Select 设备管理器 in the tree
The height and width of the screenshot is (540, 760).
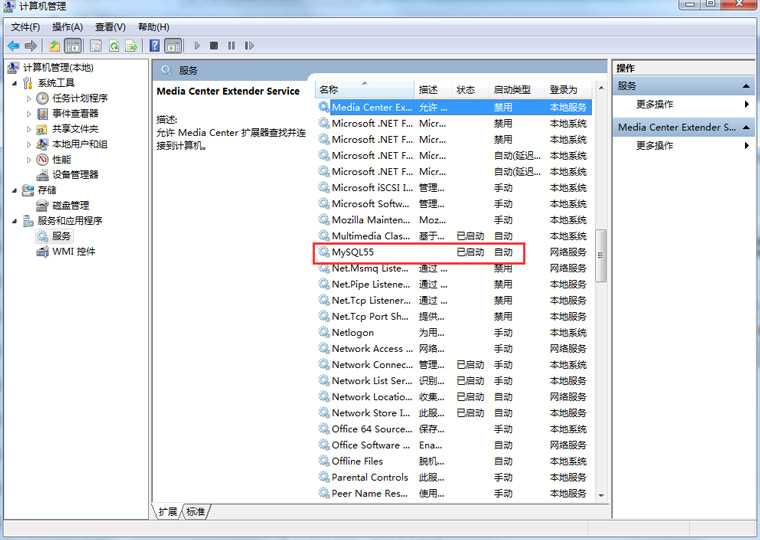(75, 175)
